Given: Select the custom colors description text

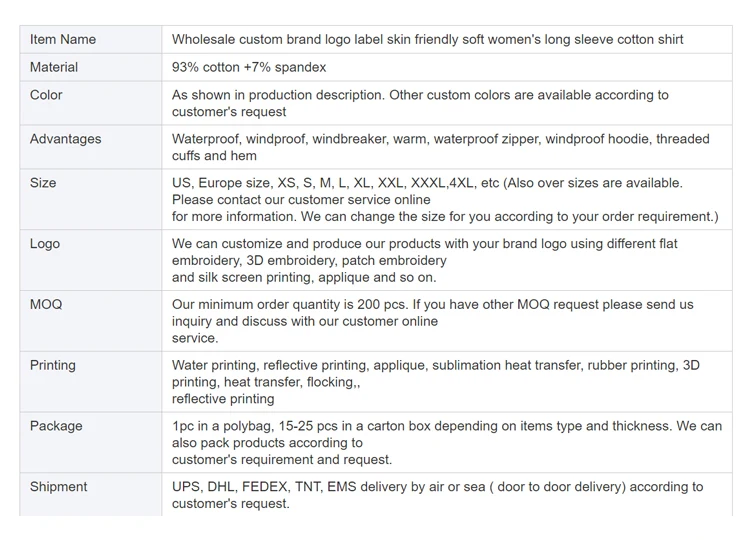Looking at the screenshot, I should 420,103.
